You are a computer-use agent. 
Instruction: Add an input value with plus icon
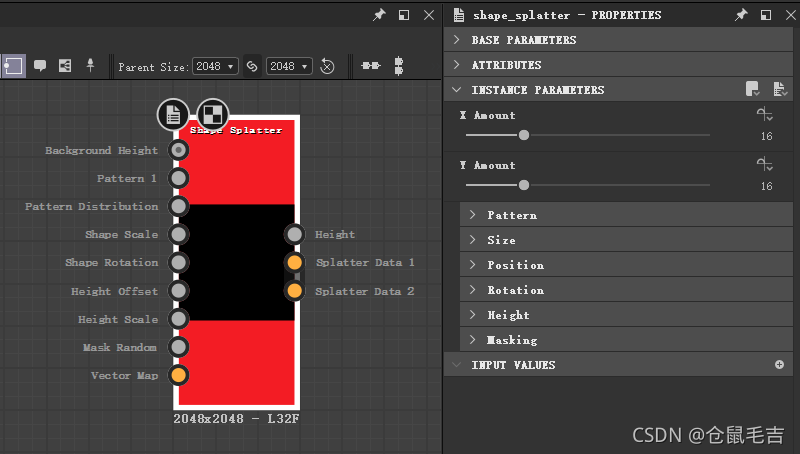pos(780,364)
